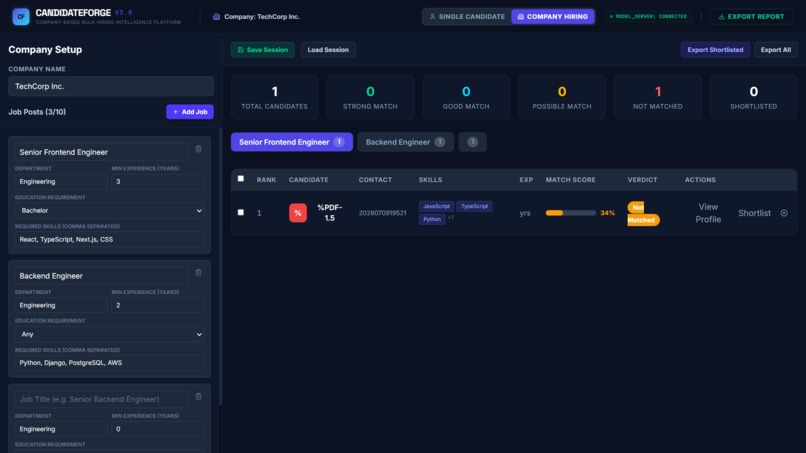
Task: Open the Any education requirement dropdown
Action: [109, 334]
